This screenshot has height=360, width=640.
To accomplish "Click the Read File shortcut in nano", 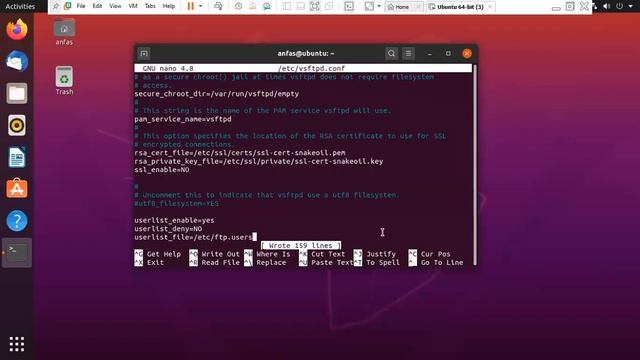I will 215,262.
